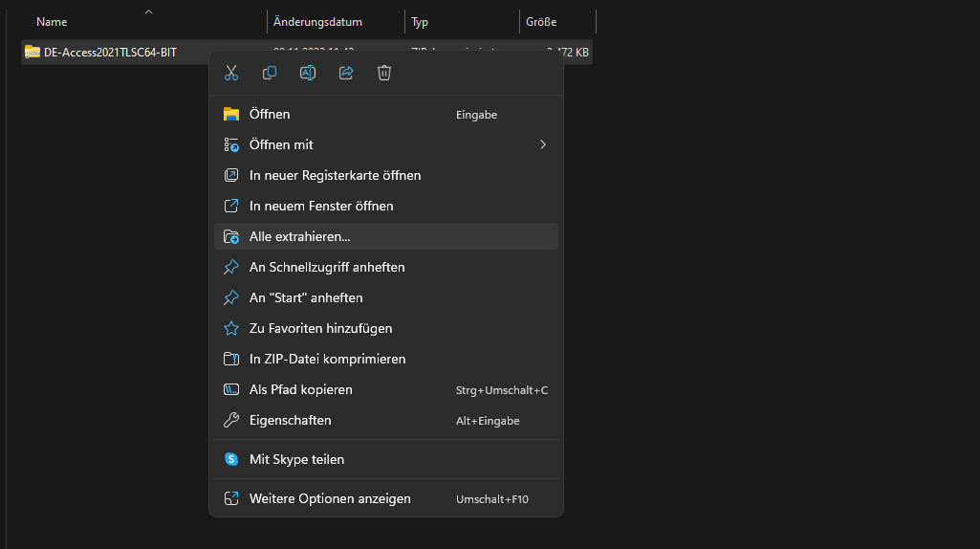
Task: Click the Delete trash can icon
Action: [384, 73]
